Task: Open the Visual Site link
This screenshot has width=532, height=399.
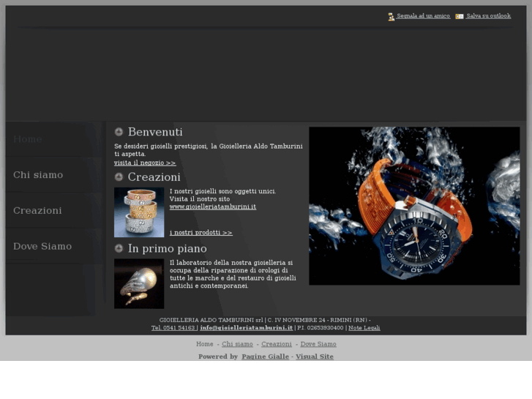Action: [315, 357]
